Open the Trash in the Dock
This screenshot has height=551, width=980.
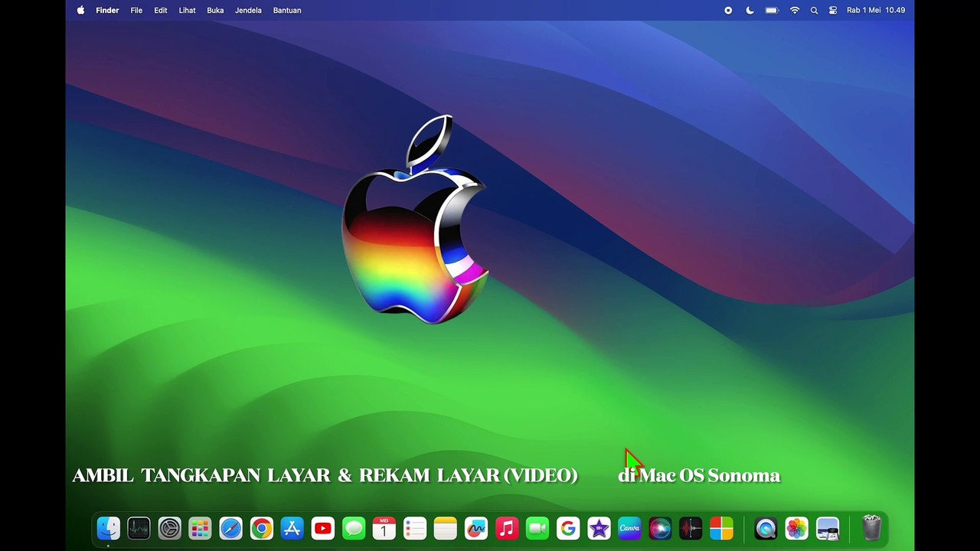click(x=872, y=528)
